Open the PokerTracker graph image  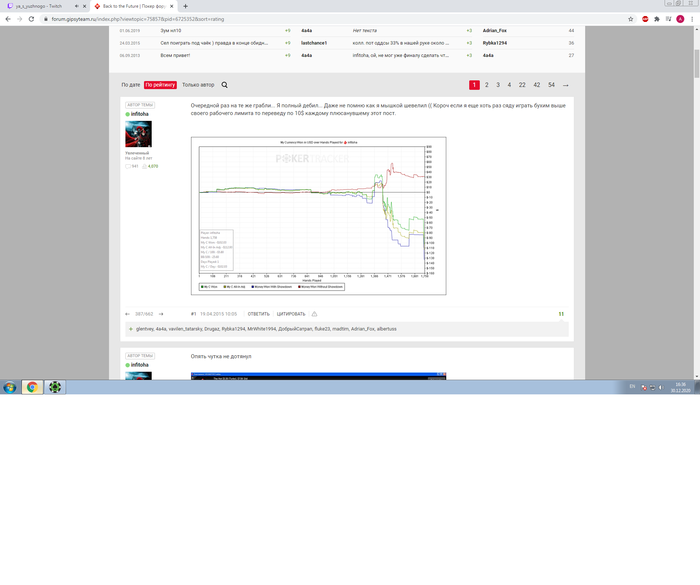pyautogui.click(x=318, y=216)
